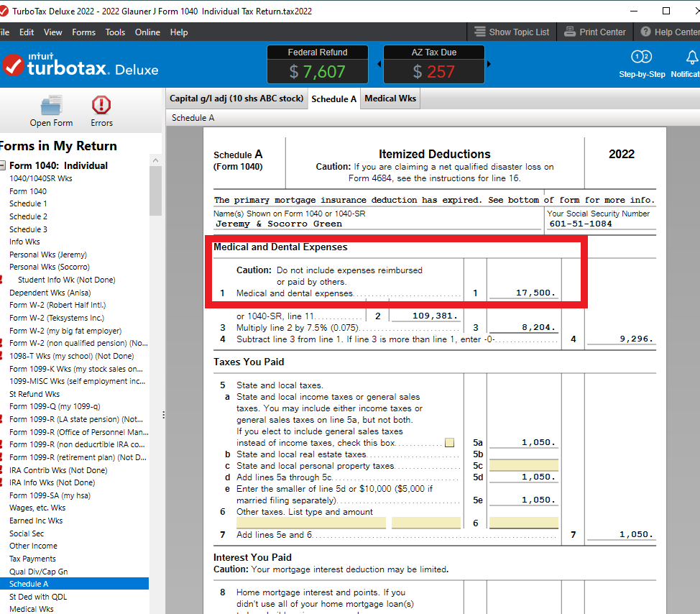This screenshot has width=700, height=614.
Task: Switch to Step-by-Step mode
Action: pos(642,64)
